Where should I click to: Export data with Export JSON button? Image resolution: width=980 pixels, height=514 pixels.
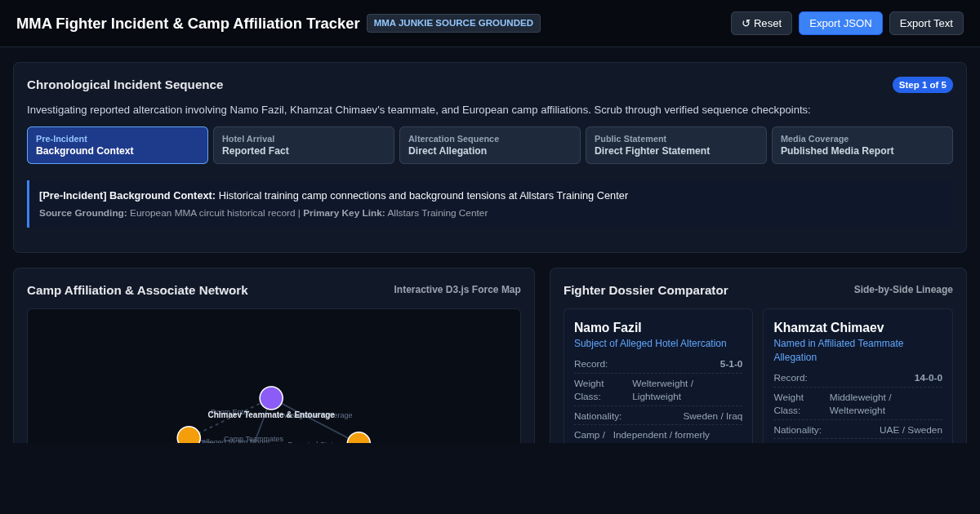tap(840, 23)
